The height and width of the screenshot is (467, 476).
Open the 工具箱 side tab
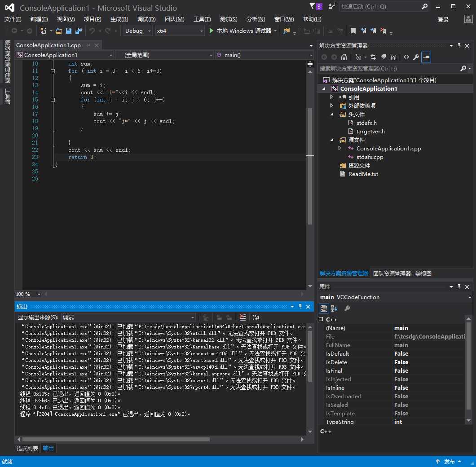[x=8, y=97]
